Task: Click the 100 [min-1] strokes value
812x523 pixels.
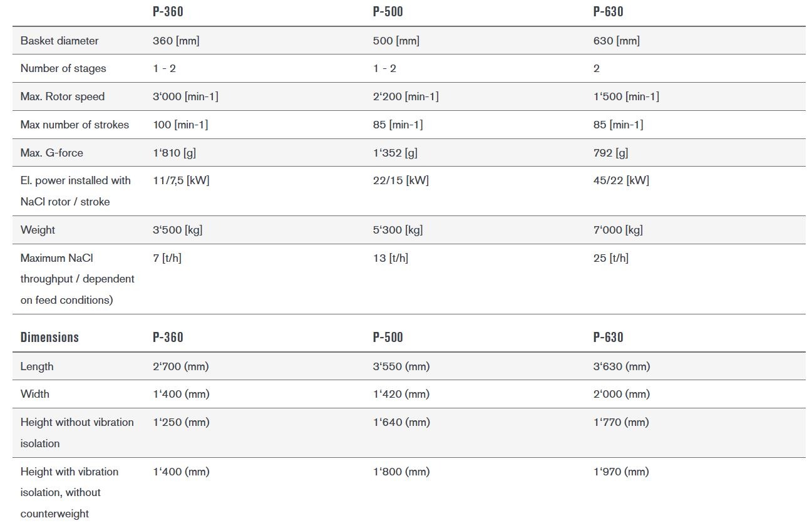Action: pos(180,125)
